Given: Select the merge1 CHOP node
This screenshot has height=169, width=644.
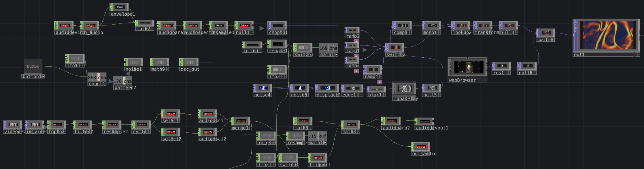Looking at the screenshot, I should 241,121.
